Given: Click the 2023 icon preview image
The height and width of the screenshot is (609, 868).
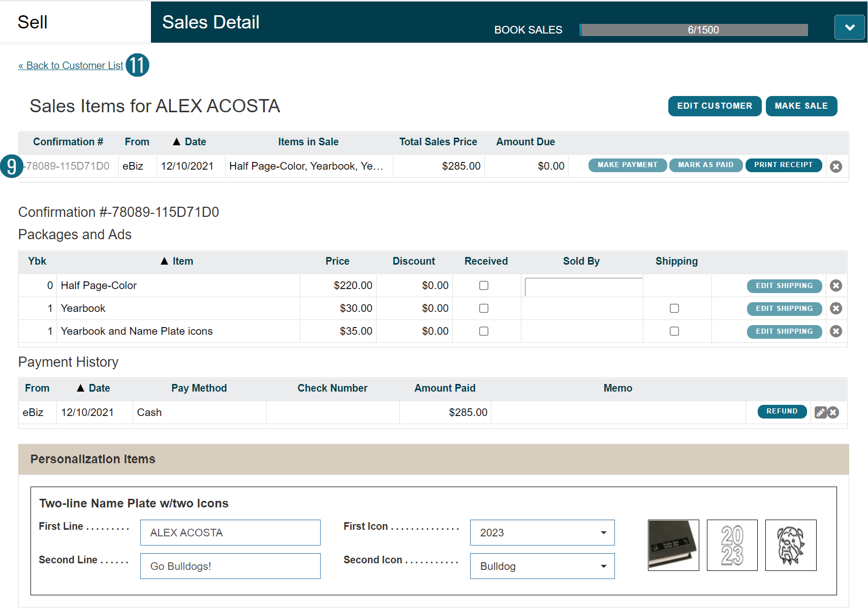Looking at the screenshot, I should tap(732, 545).
